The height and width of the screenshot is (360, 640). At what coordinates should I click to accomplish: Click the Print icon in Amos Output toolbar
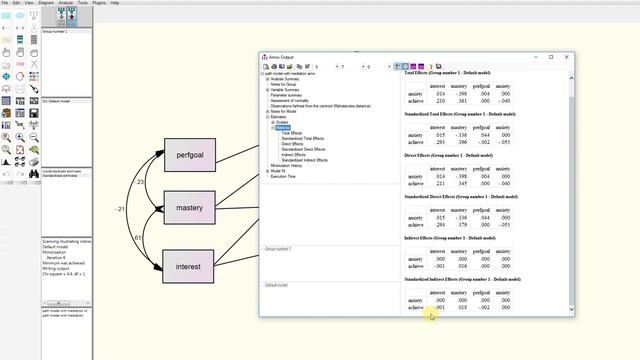(274, 67)
